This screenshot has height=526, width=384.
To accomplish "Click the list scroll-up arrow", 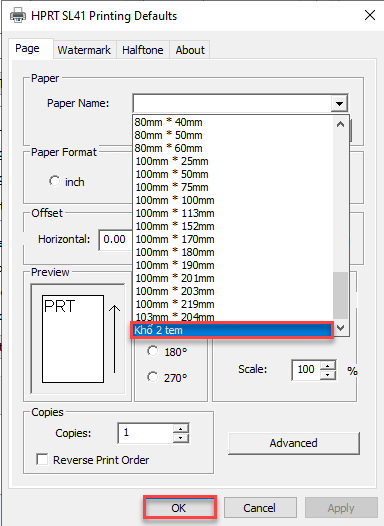I will click(340, 124).
